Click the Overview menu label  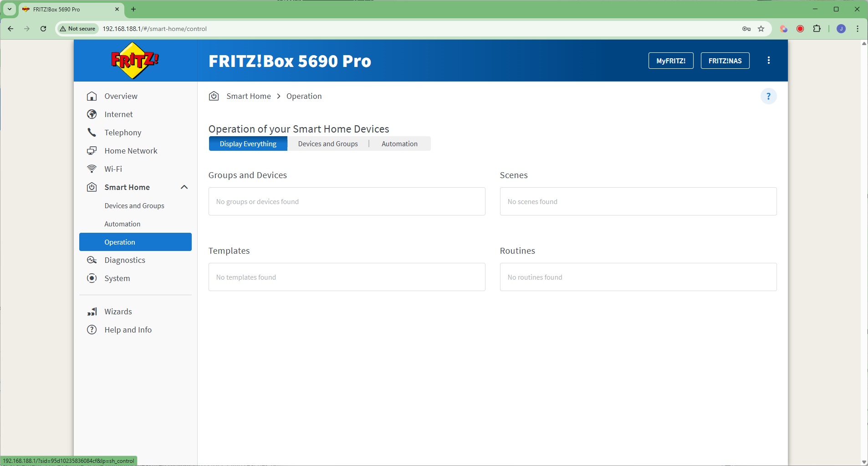(121, 96)
